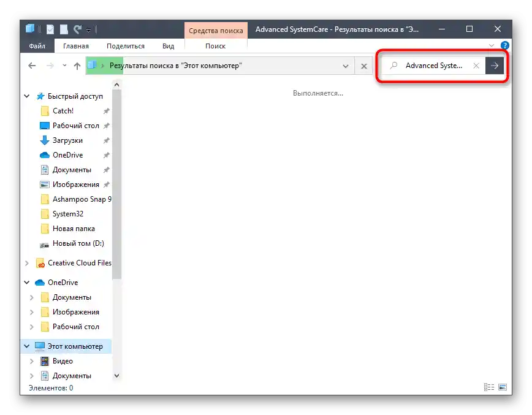Expand the Видео folder node
This screenshot has width=532, height=415.
[31, 362]
